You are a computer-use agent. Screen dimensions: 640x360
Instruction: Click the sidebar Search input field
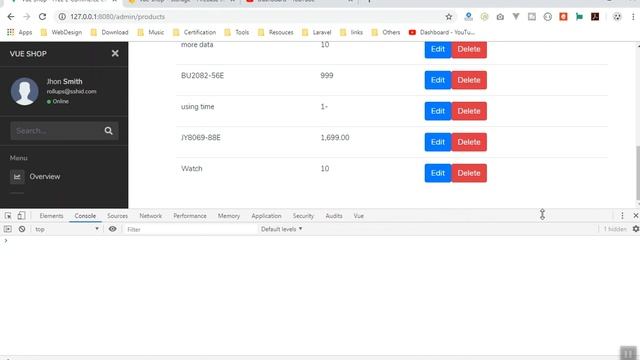pyautogui.click(x=55, y=131)
